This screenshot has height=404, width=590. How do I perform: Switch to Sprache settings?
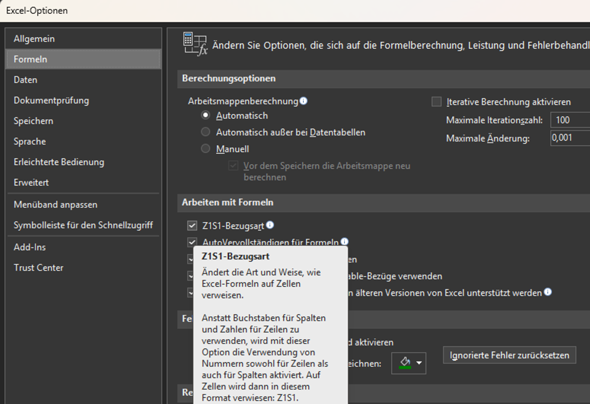84,141
